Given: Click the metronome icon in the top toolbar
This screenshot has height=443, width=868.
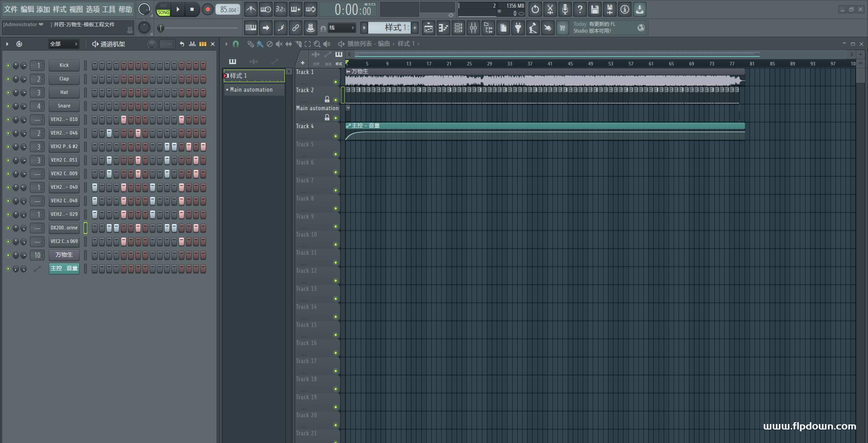Looking at the screenshot, I should coord(251,9).
